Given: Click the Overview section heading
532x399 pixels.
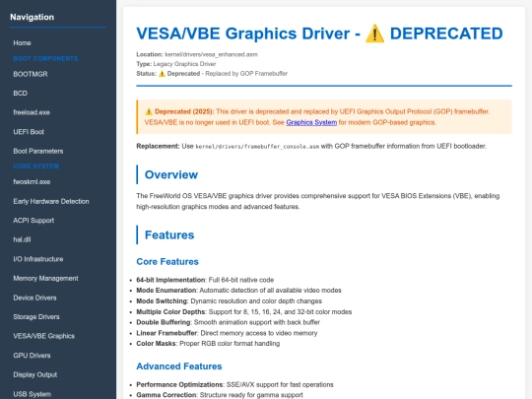Looking at the screenshot, I should (x=171, y=174).
